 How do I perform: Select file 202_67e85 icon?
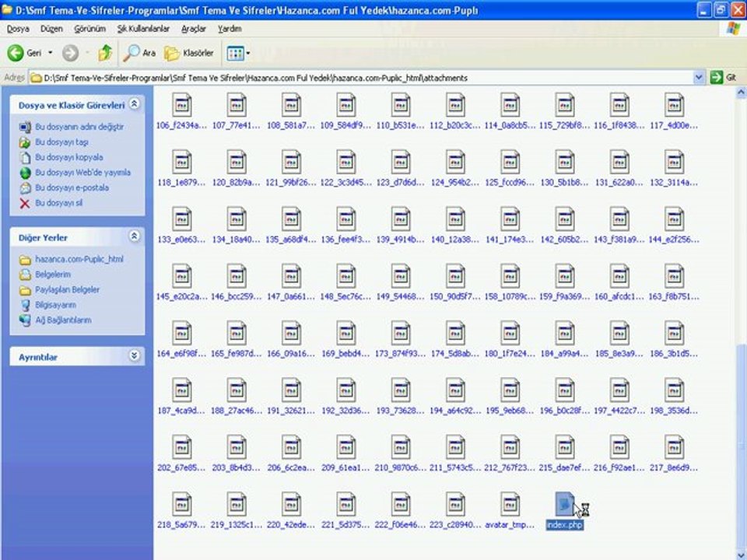pyautogui.click(x=181, y=447)
